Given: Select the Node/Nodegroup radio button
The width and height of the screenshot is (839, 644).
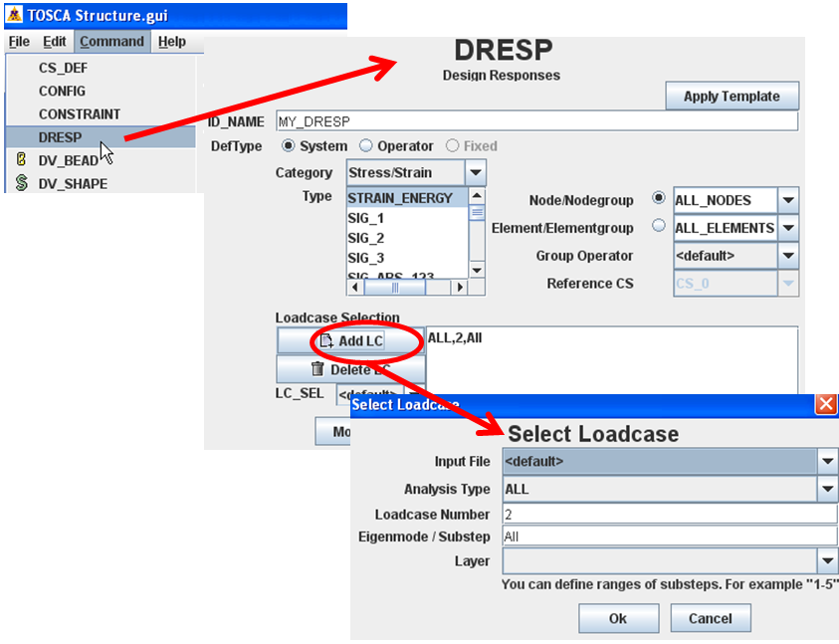Looking at the screenshot, I should click(659, 198).
